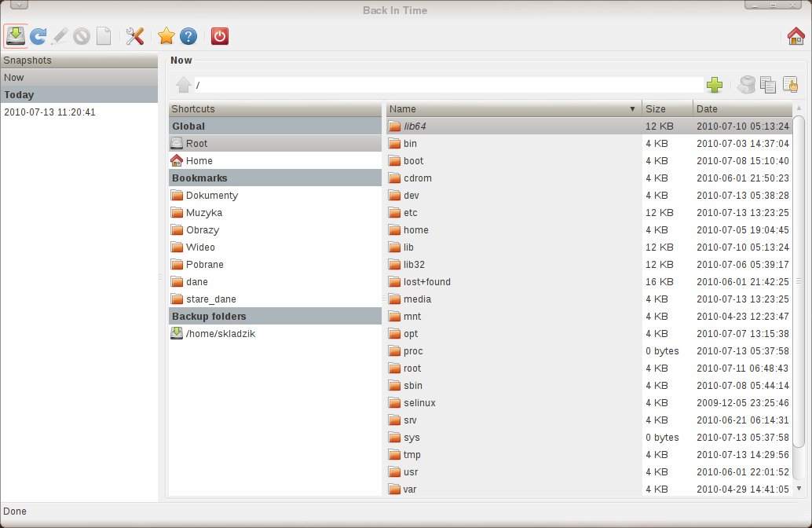Click the file list vertical scrollbar

799,281
